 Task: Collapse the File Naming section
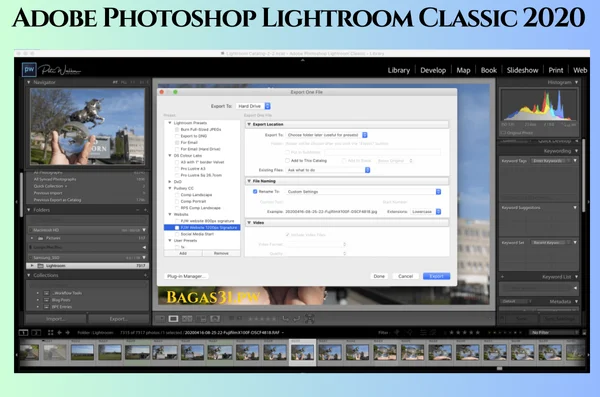[x=249, y=181]
